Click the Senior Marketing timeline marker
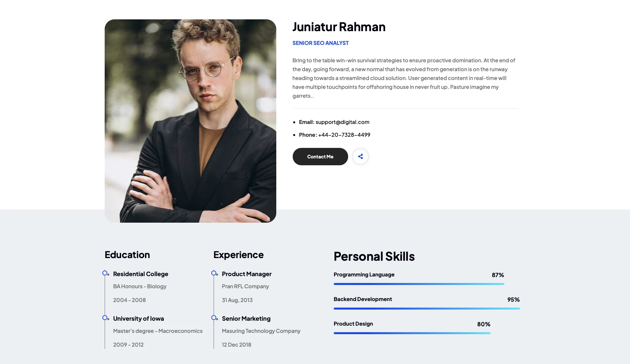Image resolution: width=630 pixels, height=364 pixels. pos(214,318)
